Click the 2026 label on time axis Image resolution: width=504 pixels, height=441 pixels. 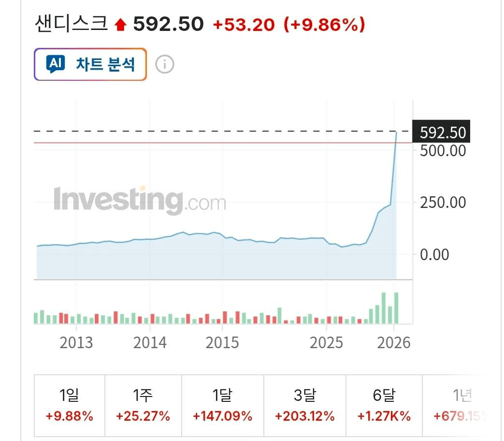393,343
